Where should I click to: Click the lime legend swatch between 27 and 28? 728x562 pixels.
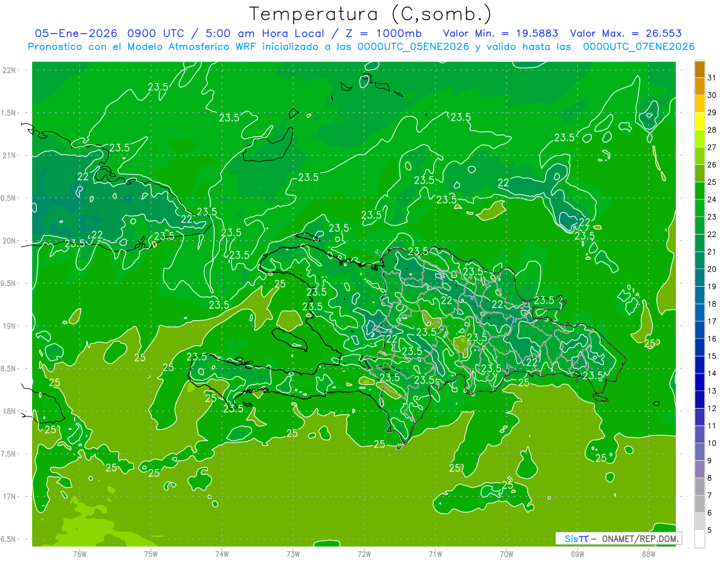tap(699, 139)
